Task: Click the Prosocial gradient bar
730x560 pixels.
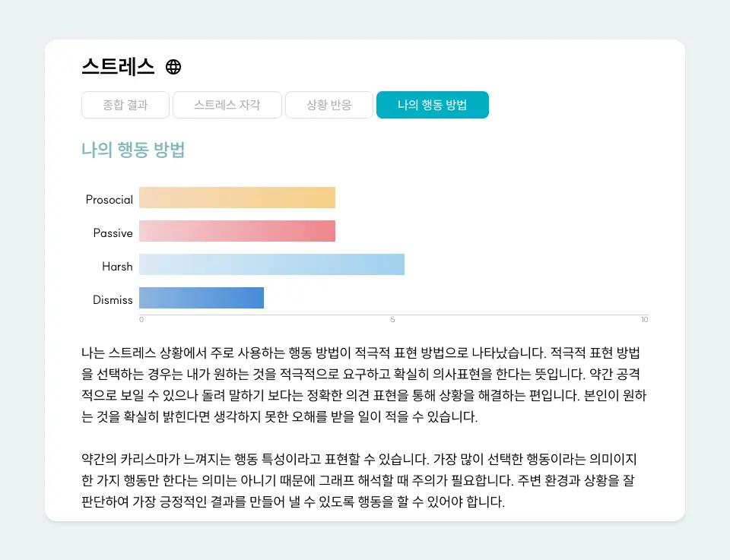Action: pyautogui.click(x=236, y=197)
